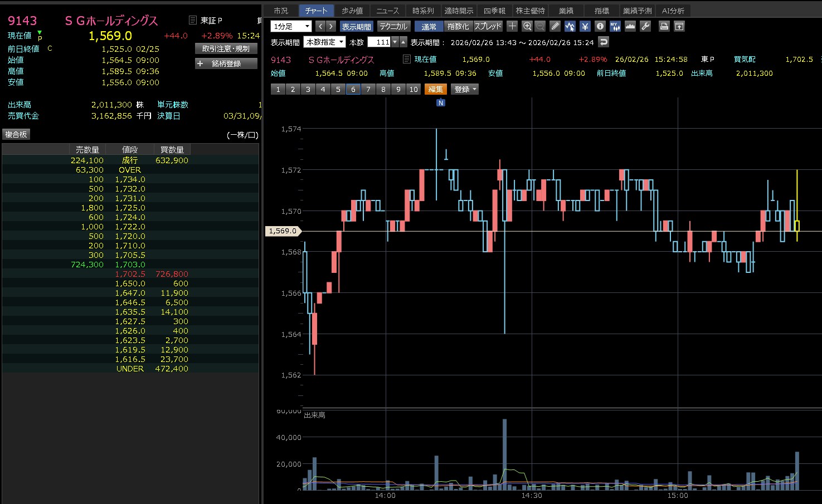The height and width of the screenshot is (504, 822).
Task: Expand the 本数指定 period type dropdown
Action: pos(324,42)
